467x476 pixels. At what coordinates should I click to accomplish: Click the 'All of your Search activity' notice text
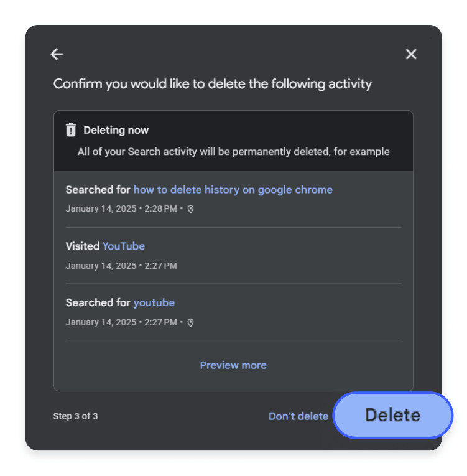coord(233,151)
